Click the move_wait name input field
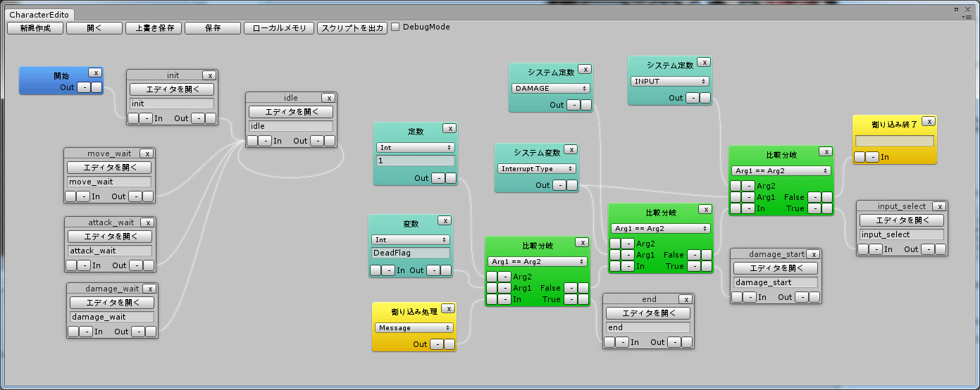980x390 pixels. click(x=109, y=182)
